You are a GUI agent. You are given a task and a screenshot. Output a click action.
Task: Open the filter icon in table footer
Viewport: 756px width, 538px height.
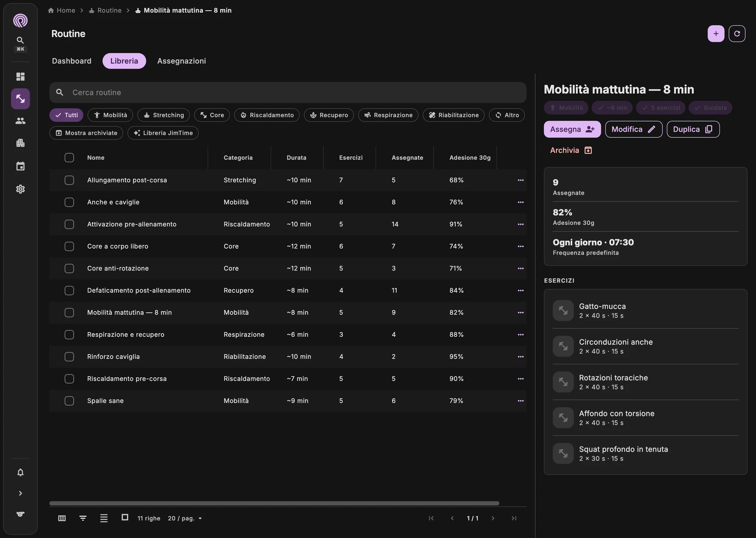[x=83, y=518]
